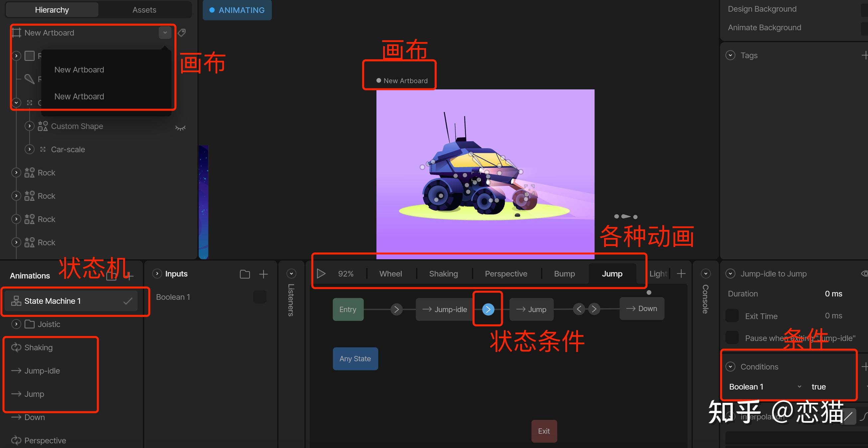Click the tag icon beside New Artboard
The image size is (868, 448).
click(182, 33)
